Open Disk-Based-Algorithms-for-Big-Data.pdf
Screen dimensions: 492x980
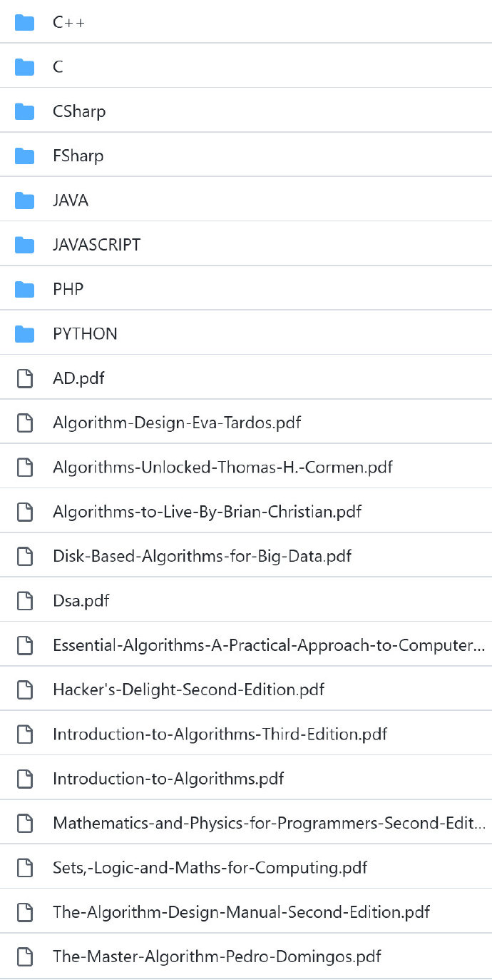coord(202,556)
